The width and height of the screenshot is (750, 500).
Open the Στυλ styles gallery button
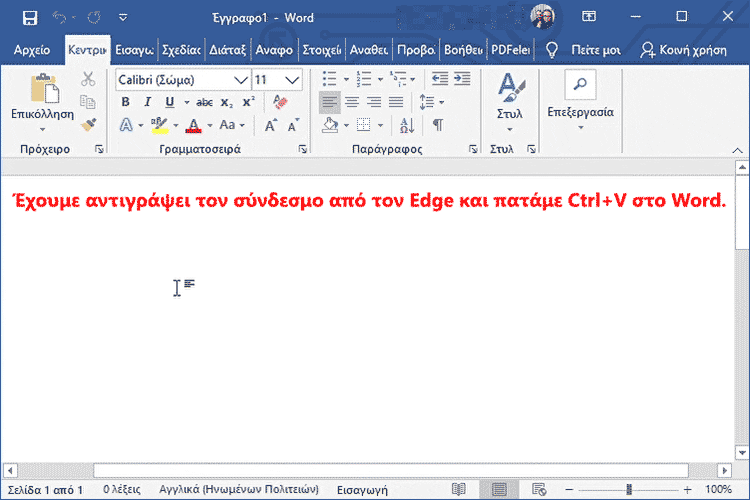(x=510, y=102)
